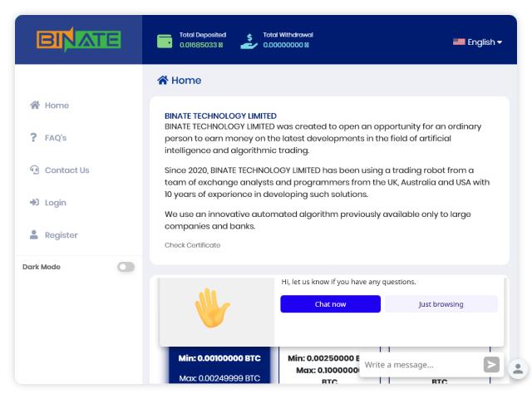The width and height of the screenshot is (532, 399).
Task: Click the Chat now button
Action: click(330, 304)
